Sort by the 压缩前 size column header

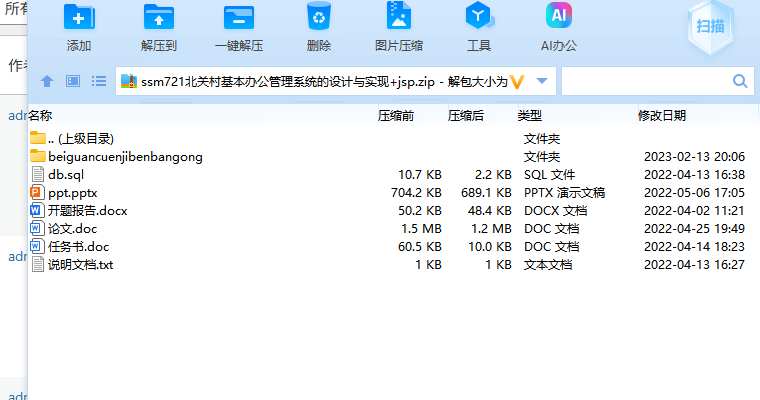(396, 116)
